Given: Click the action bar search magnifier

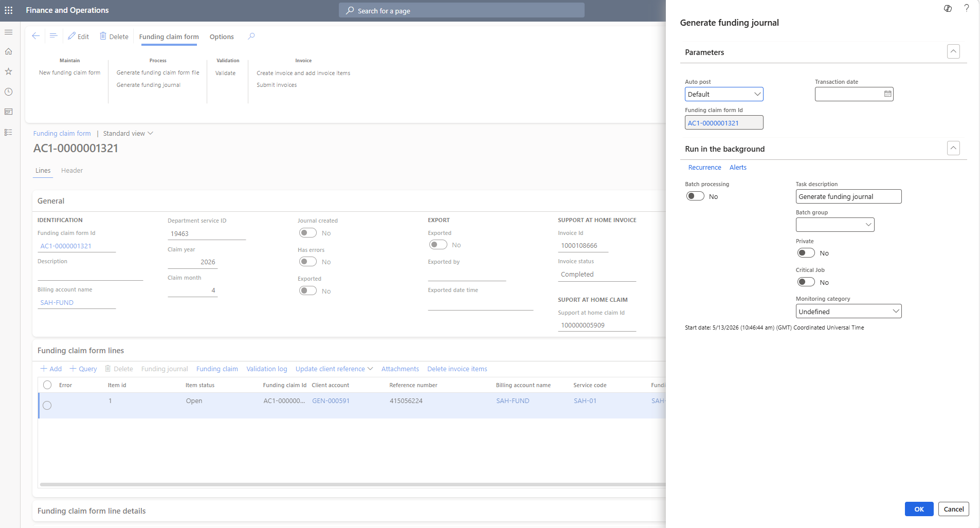Looking at the screenshot, I should click(251, 37).
